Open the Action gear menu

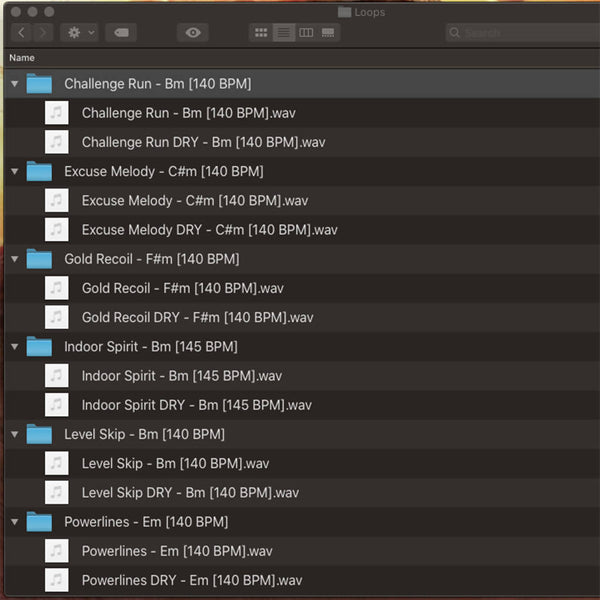pos(78,32)
